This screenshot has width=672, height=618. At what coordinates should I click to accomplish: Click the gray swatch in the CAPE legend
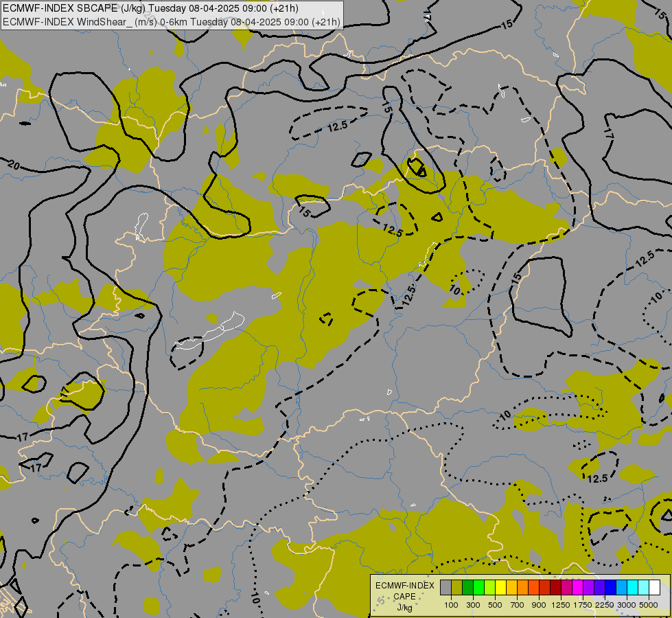tap(445, 588)
